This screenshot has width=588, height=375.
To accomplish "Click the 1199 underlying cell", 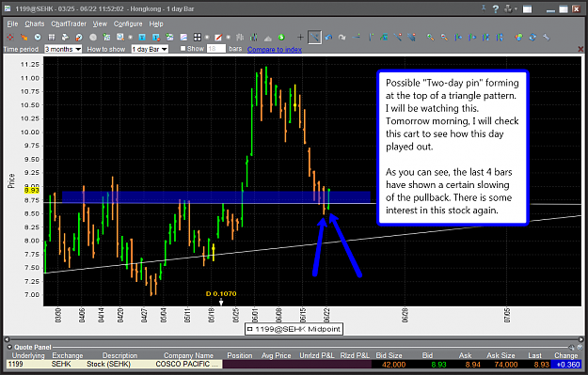I will (x=15, y=364).
